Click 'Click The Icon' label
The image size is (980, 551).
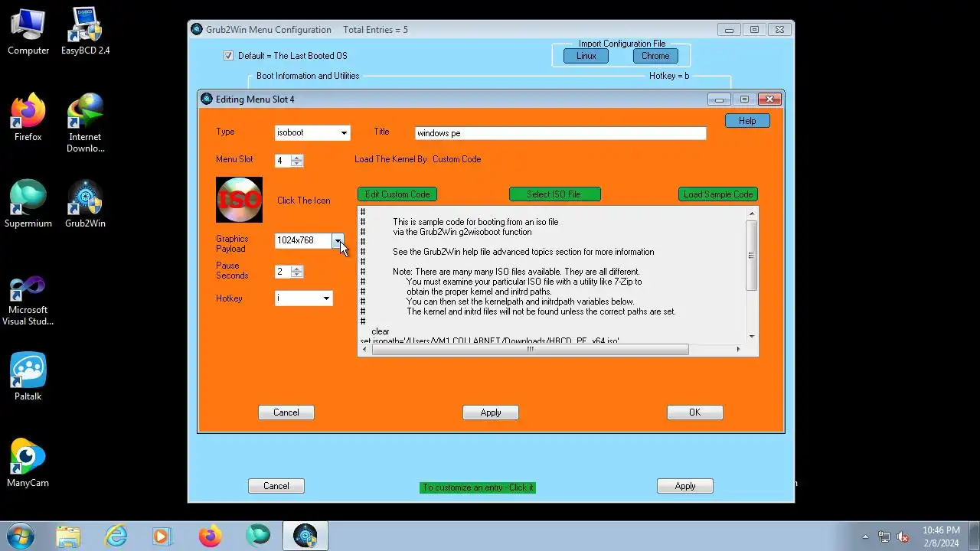click(x=304, y=201)
